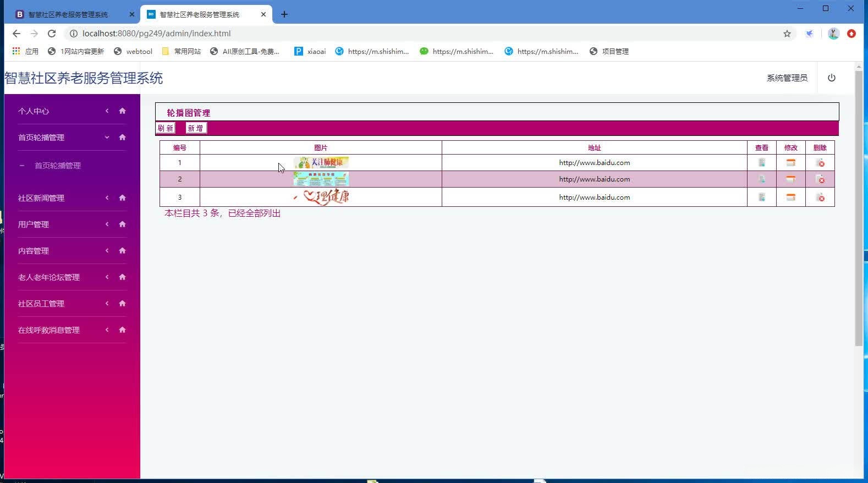
Task: Click the 系统管理员 account label
Action: (x=787, y=78)
